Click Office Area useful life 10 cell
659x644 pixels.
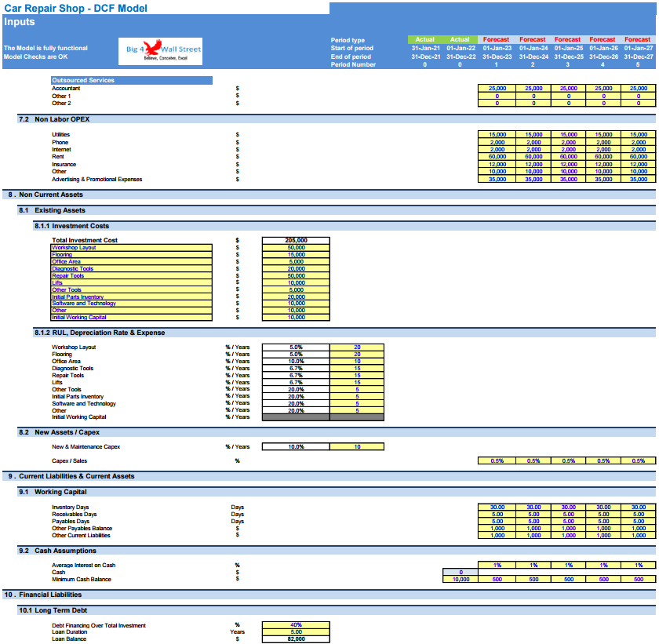(357, 362)
